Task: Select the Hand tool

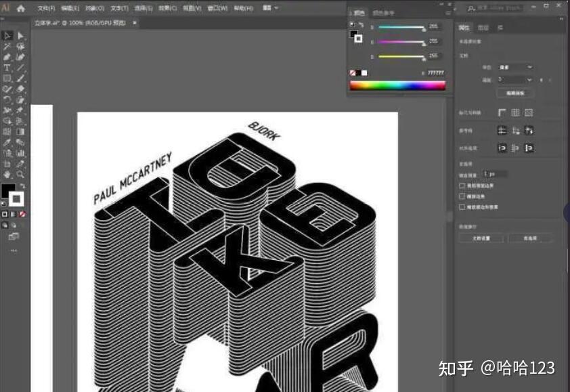Action: pos(7,175)
